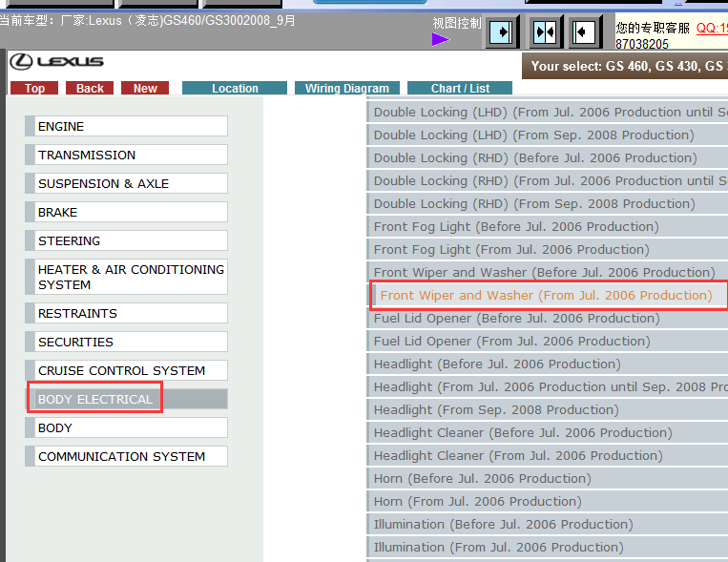The width and height of the screenshot is (728, 562).
Task: Select HEATER & AIR CONDITIONING SYSTEM category
Action: pyautogui.click(x=126, y=277)
